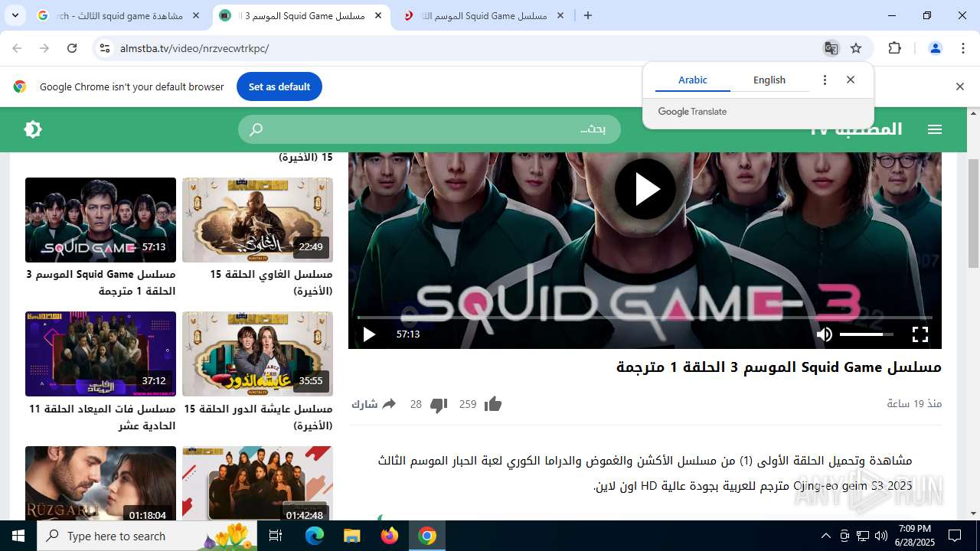
Task: Show hidden system tray icons
Action: click(x=825, y=536)
